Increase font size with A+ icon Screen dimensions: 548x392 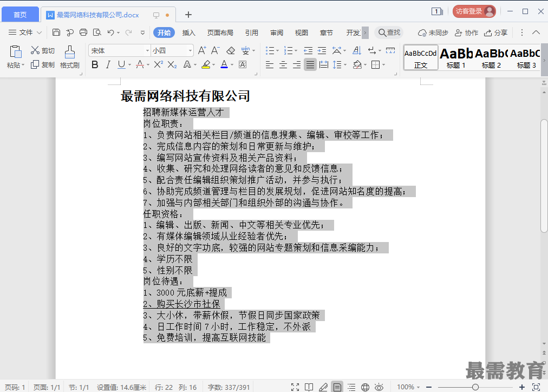click(x=202, y=50)
